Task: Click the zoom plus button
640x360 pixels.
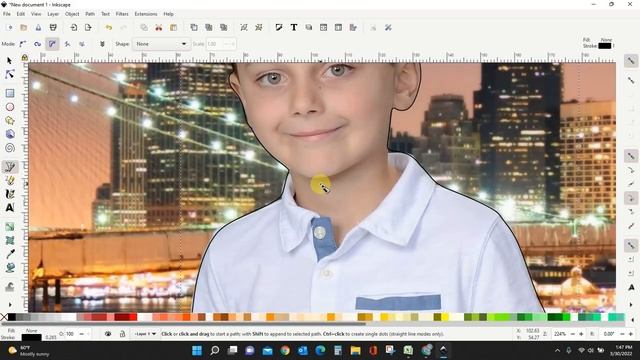Action: [581, 334]
